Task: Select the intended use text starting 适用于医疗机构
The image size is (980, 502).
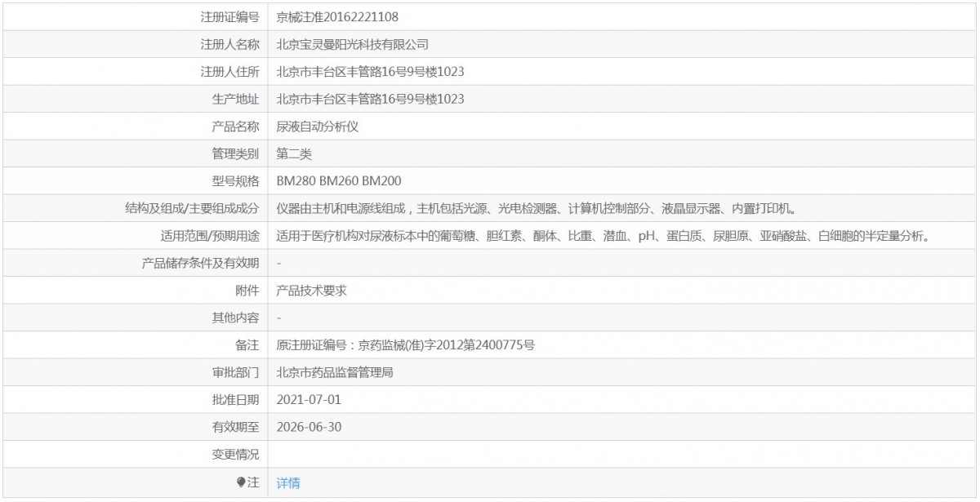Action: point(604,236)
